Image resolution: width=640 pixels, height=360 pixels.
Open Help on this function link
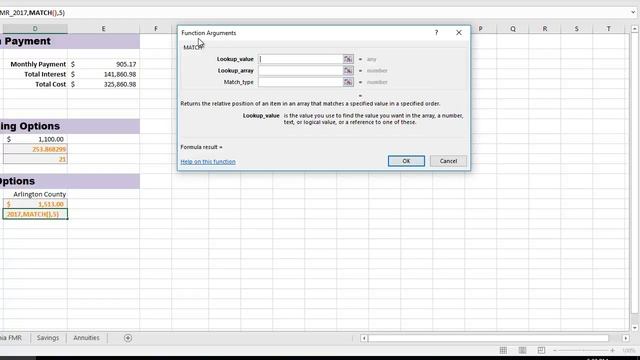coord(208,162)
